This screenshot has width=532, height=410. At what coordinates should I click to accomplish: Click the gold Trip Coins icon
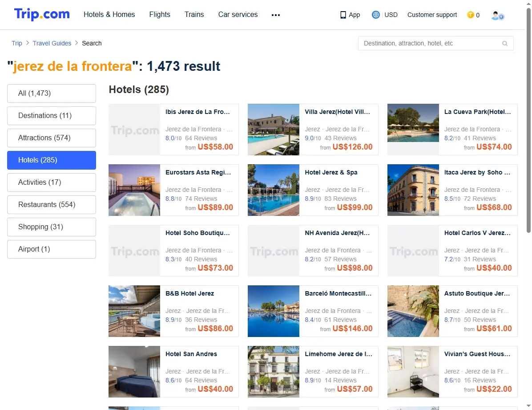[x=470, y=15]
